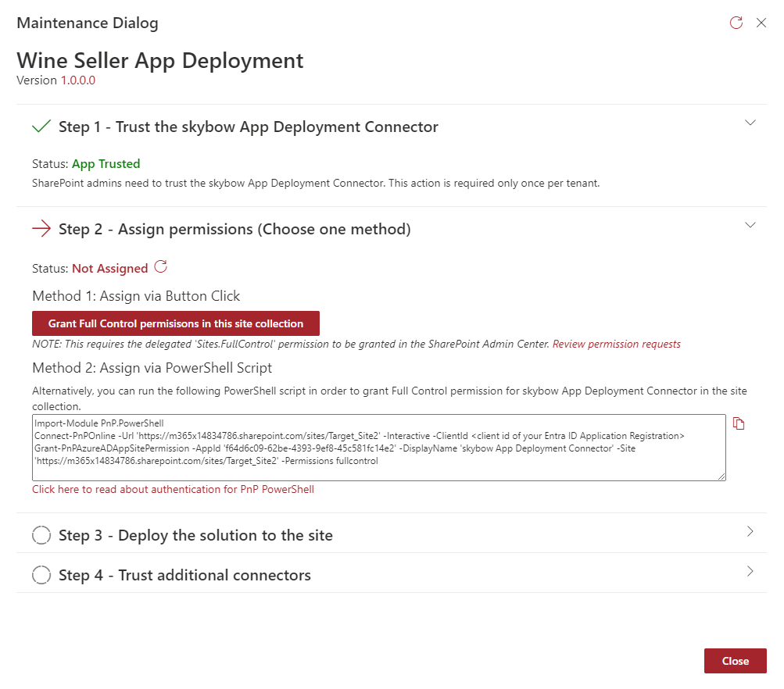Click the version number 1.0.0.0
The height and width of the screenshot is (689, 784).
[x=78, y=80]
